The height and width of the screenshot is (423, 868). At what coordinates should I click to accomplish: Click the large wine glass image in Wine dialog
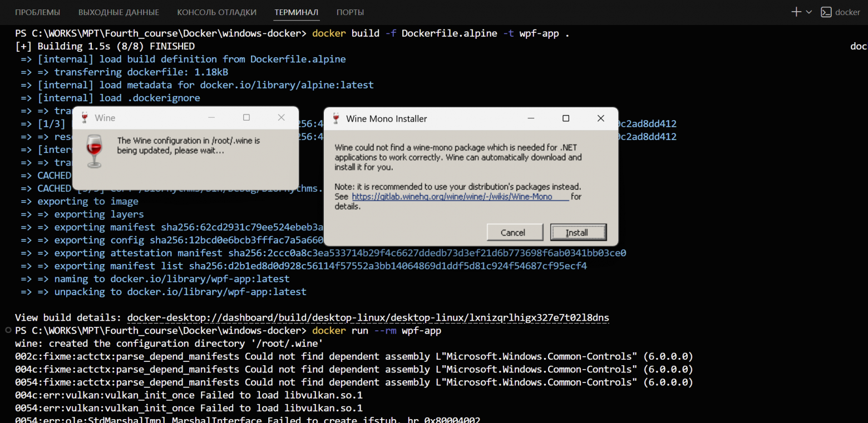[x=95, y=151]
